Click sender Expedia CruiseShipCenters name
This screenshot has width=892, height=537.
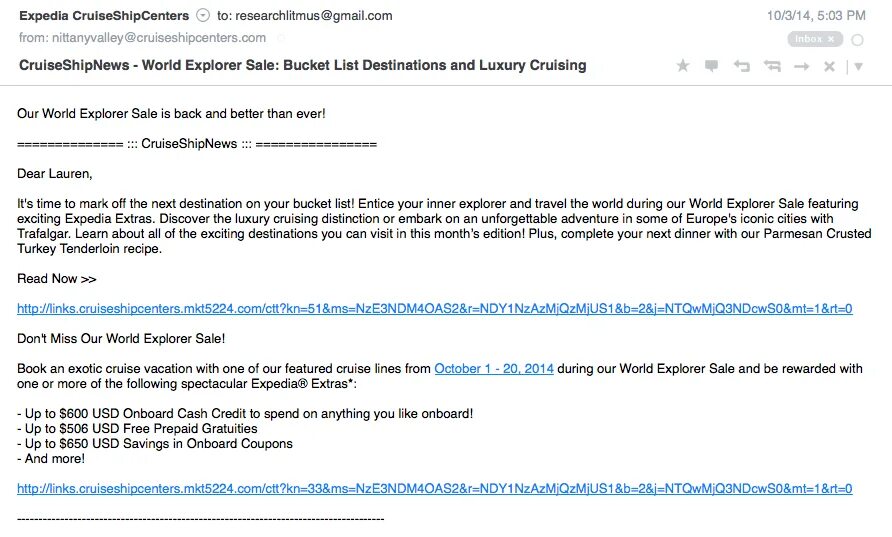click(x=103, y=15)
